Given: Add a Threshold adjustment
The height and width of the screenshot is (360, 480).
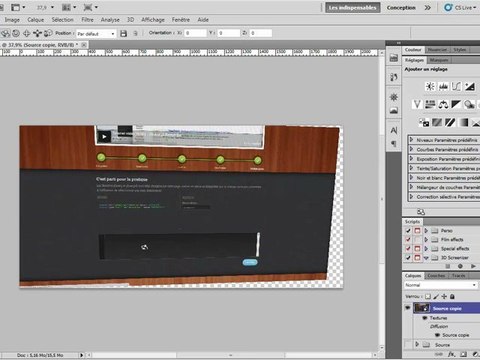Looking at the screenshot, I should 450,123.
